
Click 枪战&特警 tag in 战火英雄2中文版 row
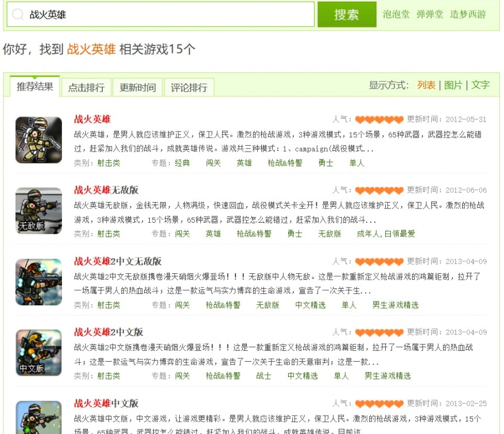[223, 376]
